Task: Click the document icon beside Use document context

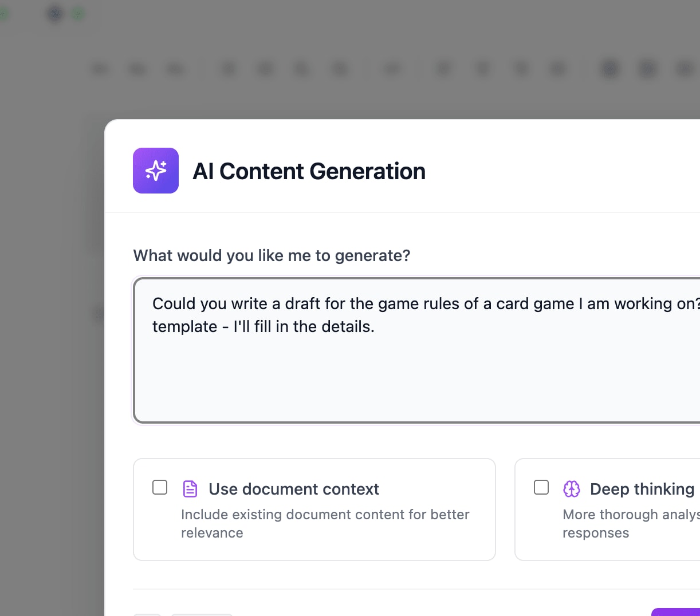Action: 190,489
